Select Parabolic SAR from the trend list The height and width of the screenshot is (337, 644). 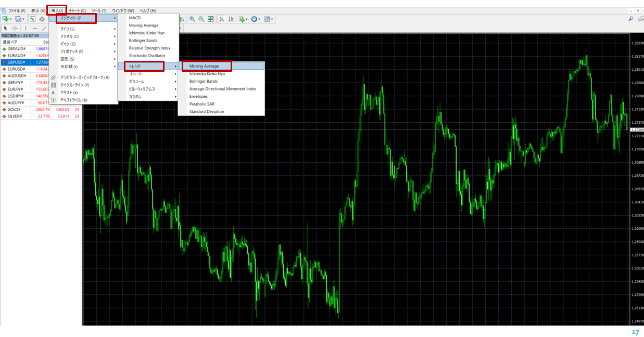(202, 104)
